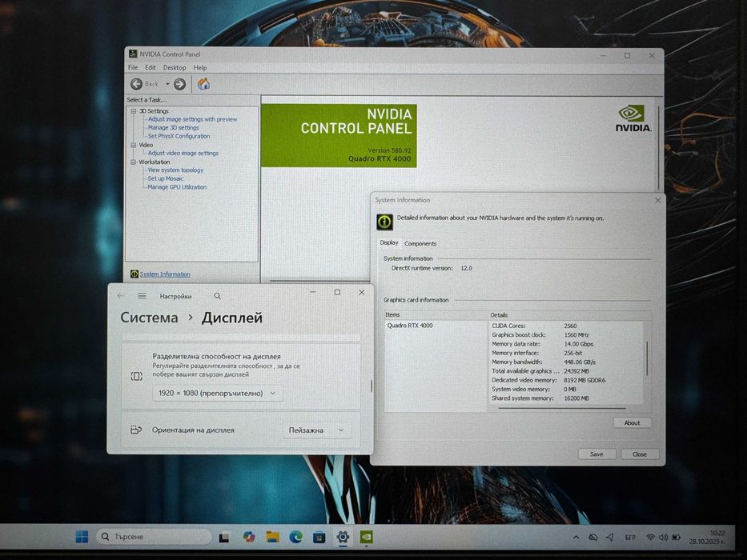Collapse the 3D Settings tree node
The image size is (747, 560).
(x=134, y=111)
